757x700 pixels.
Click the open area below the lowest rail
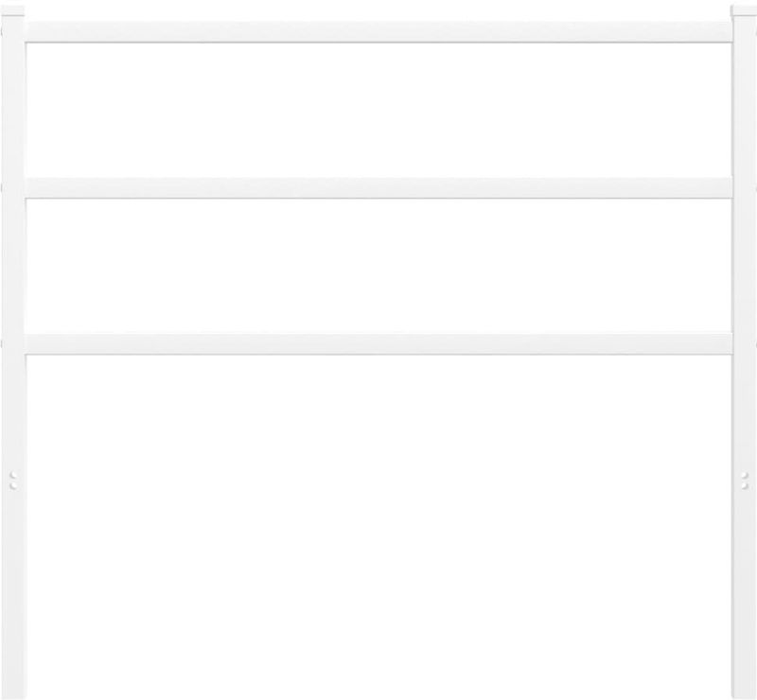pyautogui.click(x=378, y=527)
